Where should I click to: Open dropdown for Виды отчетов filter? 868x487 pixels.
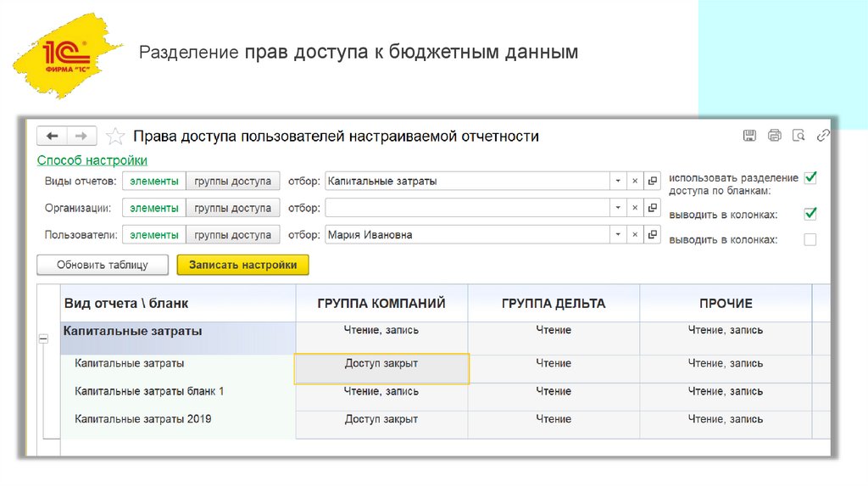617,181
